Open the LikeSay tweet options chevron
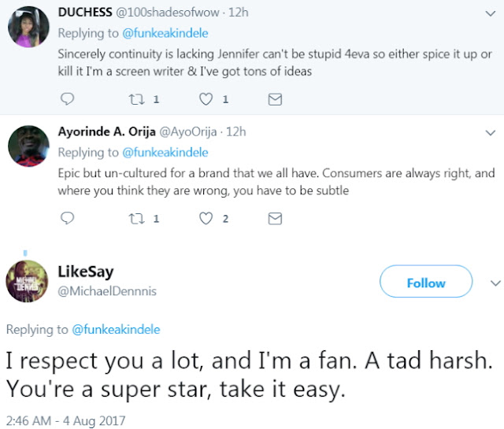Image resolution: width=504 pixels, height=429 pixels. 495,282
